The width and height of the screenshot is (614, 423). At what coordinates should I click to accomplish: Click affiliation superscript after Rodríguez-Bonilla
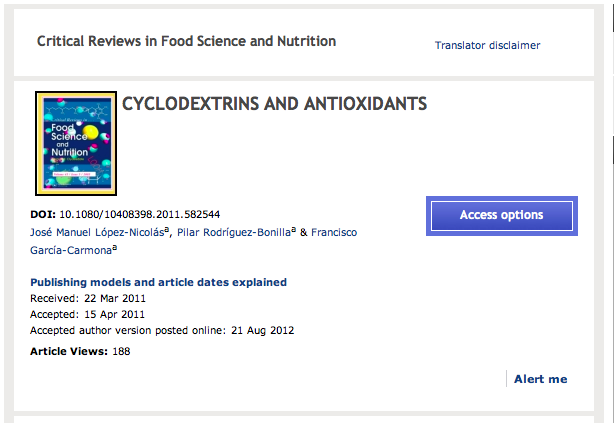(294, 230)
